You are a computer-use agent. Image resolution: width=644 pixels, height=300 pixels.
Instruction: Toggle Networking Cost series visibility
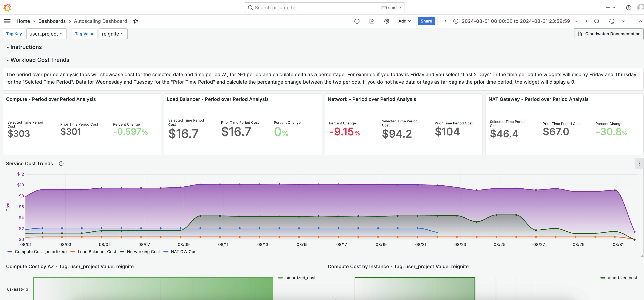coord(140,252)
